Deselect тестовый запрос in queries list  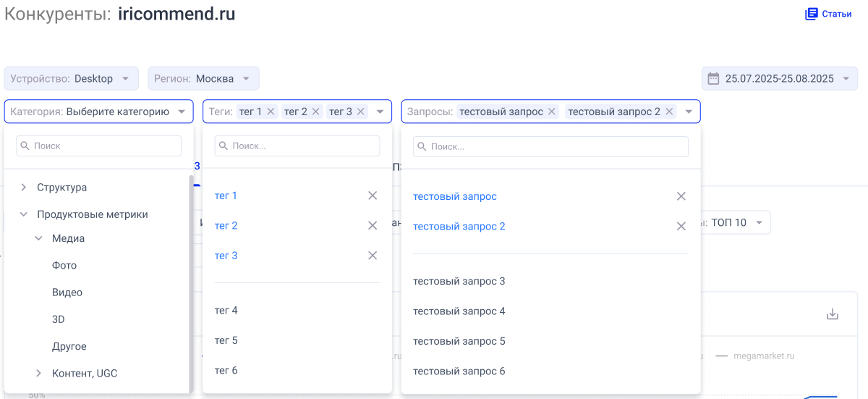681,196
